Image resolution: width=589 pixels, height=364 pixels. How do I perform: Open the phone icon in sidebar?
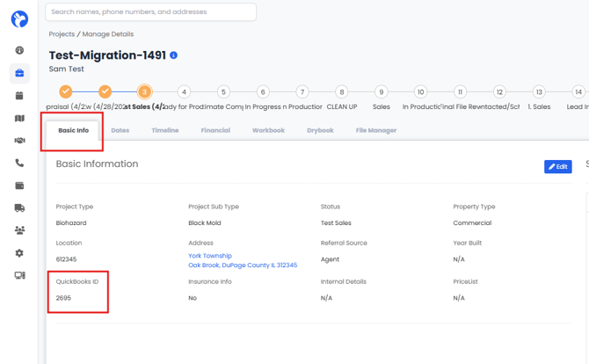(19, 163)
